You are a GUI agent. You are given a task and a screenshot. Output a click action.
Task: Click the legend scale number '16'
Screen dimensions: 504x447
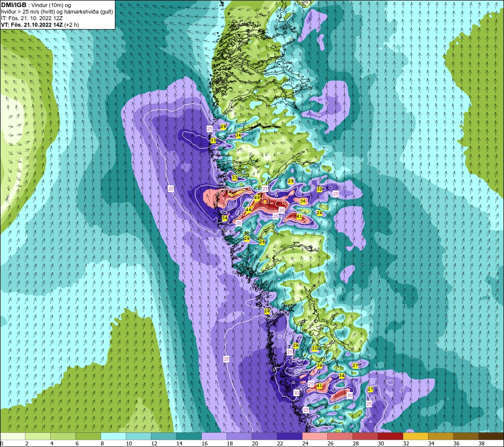205,444
